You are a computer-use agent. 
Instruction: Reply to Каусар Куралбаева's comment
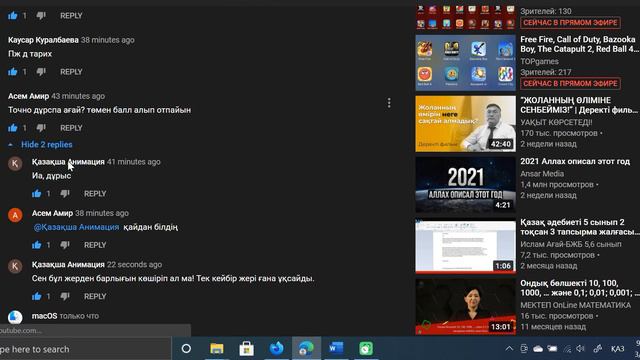point(71,72)
